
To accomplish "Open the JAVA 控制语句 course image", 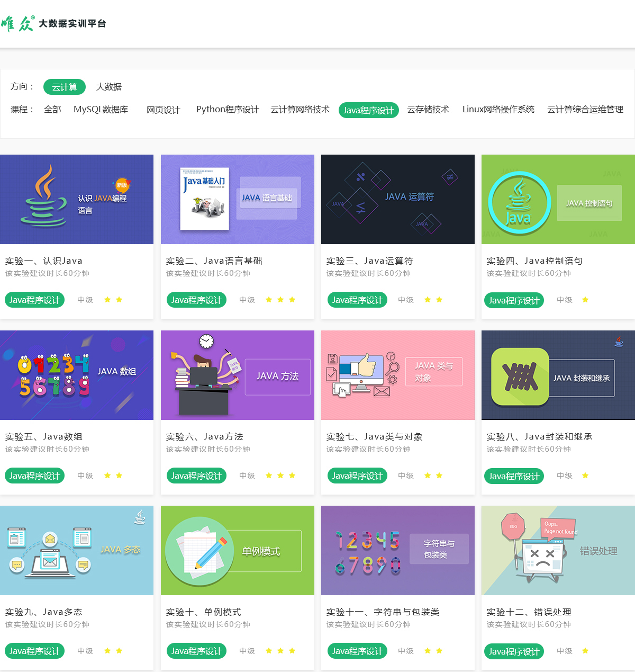I will 558,199.
